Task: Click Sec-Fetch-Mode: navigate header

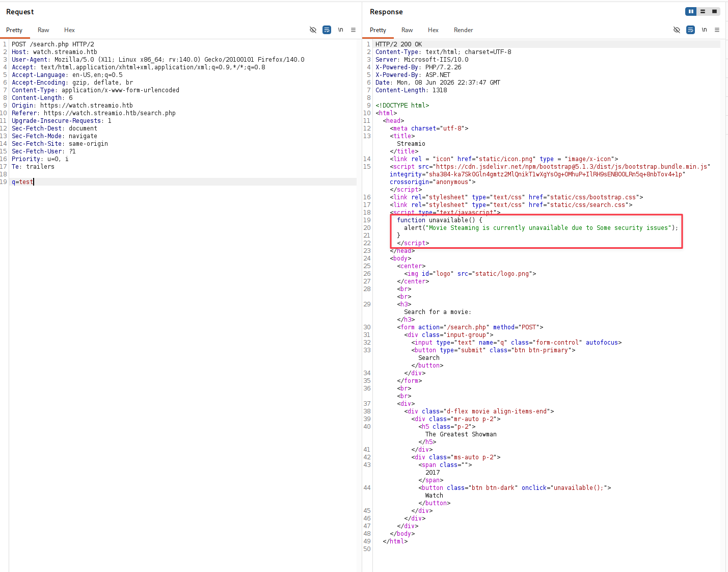Action: [55, 136]
